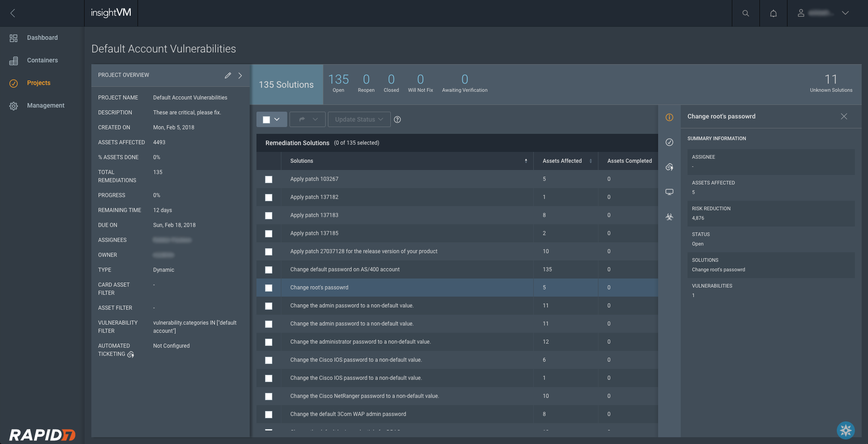View the 11 Unknown Solutions

tap(831, 83)
